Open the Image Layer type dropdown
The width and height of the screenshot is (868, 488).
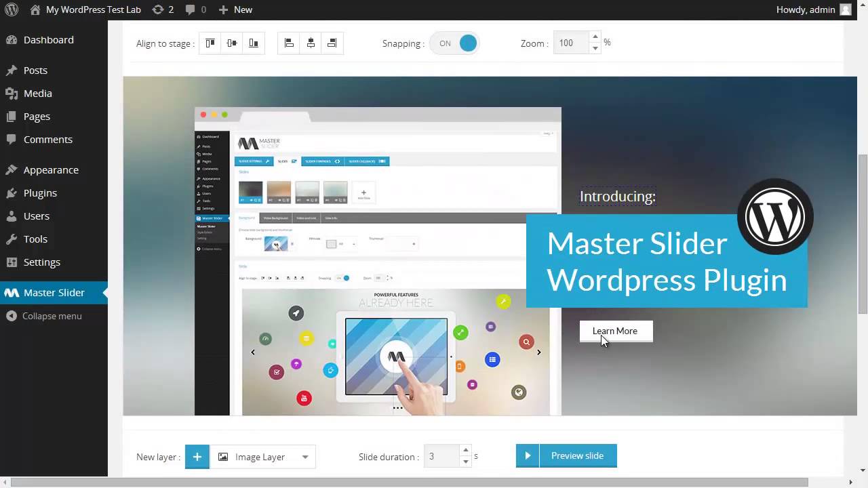click(x=263, y=457)
